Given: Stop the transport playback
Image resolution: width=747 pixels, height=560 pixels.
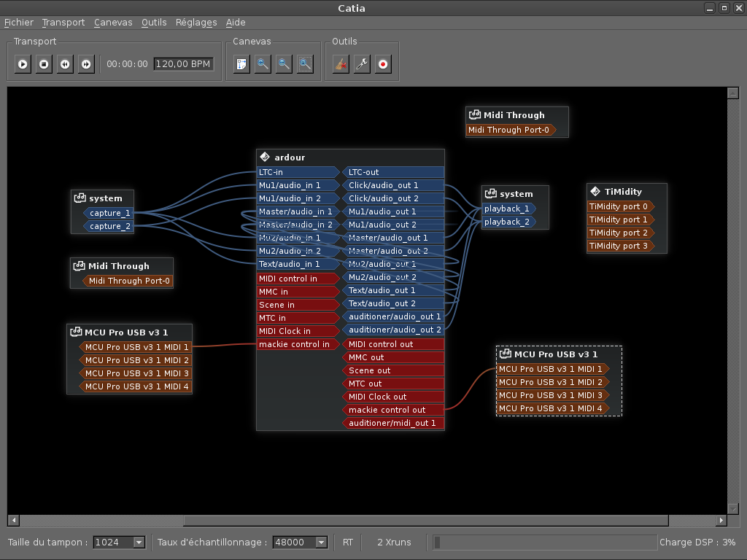Looking at the screenshot, I should 44,64.
